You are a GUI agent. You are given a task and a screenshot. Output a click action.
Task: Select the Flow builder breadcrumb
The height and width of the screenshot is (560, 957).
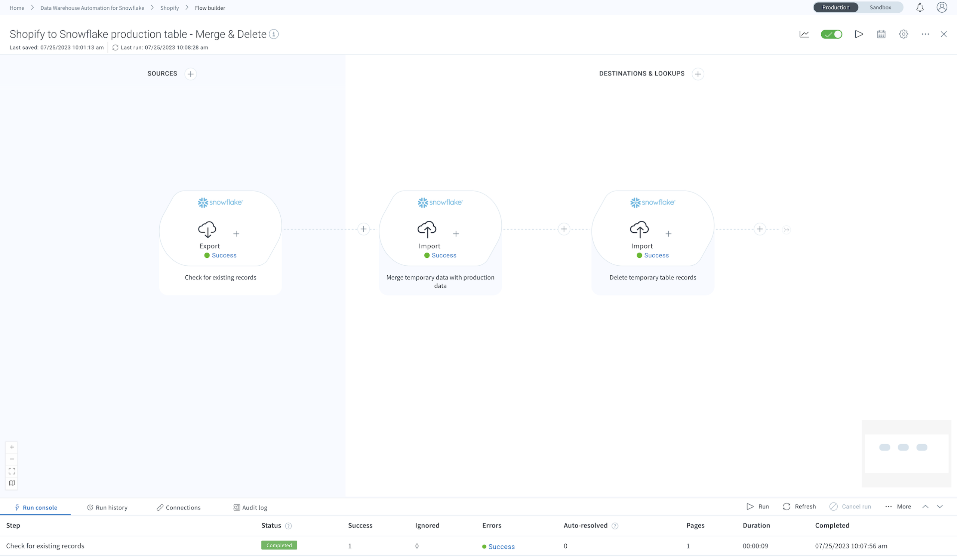210,8
